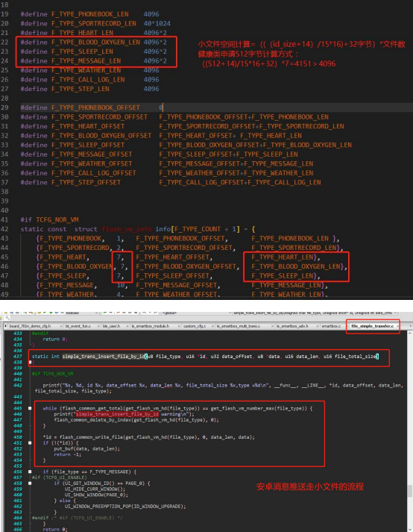Collapse the while loop fold at line 445

(30, 408)
